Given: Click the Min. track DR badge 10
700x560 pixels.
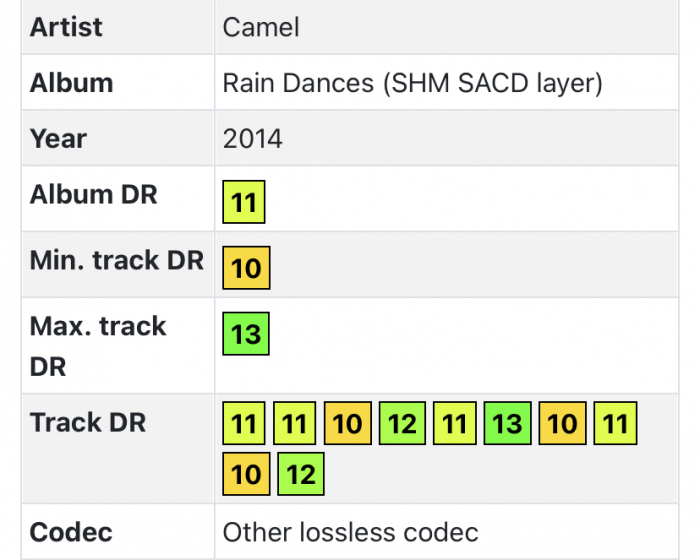Looking at the screenshot, I should pos(246,268).
